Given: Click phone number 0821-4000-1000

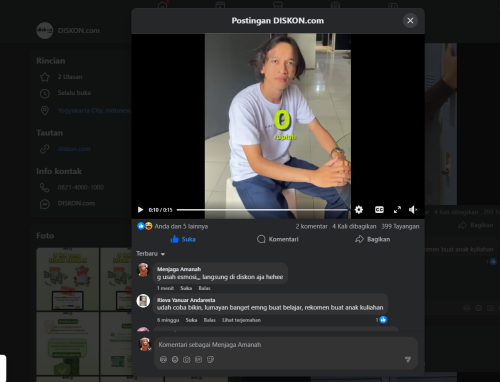Looking at the screenshot, I should click(81, 187).
